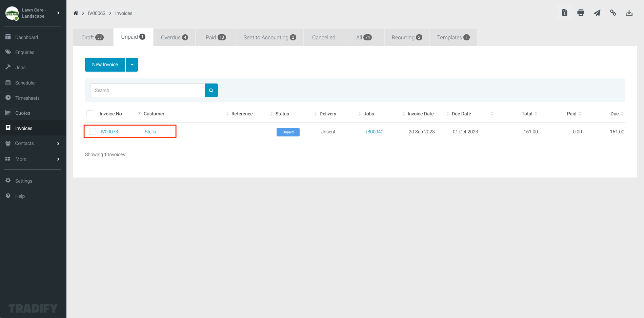Open the invoice dollar-document tool in toolbar
644x318 pixels.
click(564, 13)
